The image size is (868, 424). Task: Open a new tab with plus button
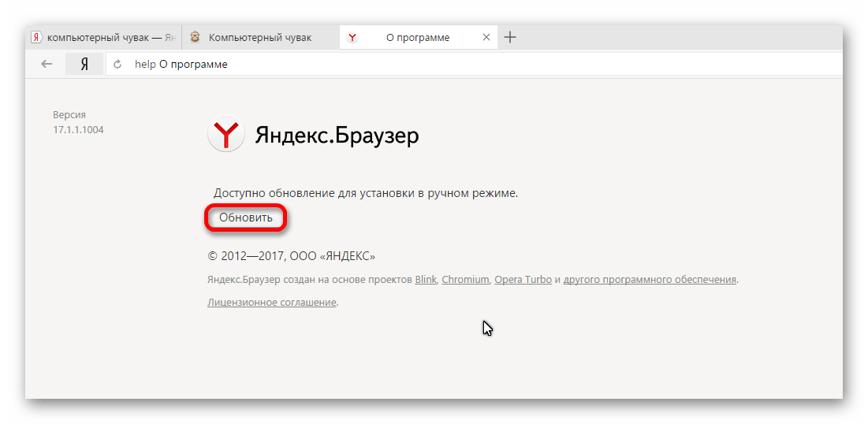(510, 38)
